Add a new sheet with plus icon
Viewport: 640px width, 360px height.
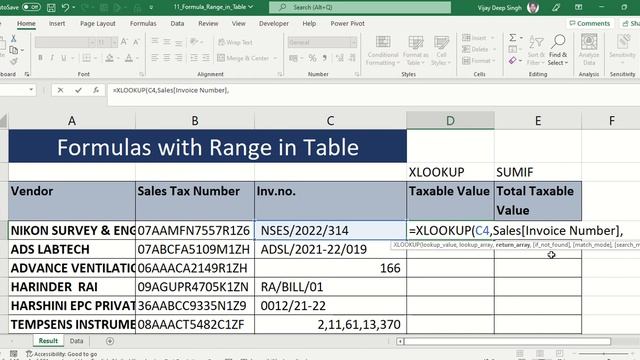click(x=110, y=341)
